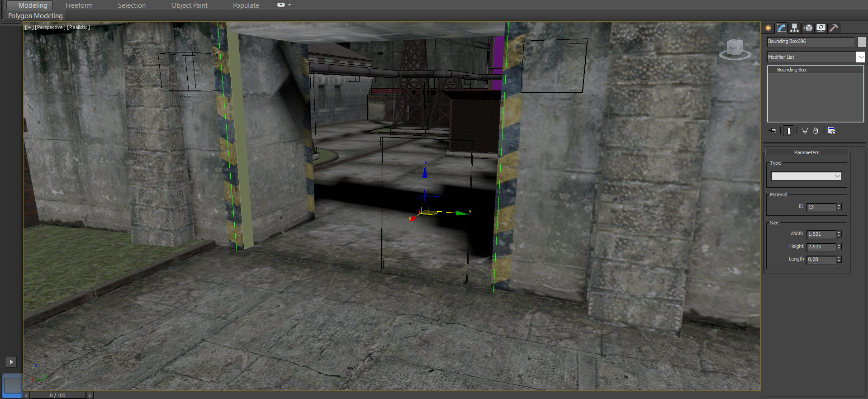The image size is (868, 399).
Task: Click the object color swatch
Action: coord(862,42)
